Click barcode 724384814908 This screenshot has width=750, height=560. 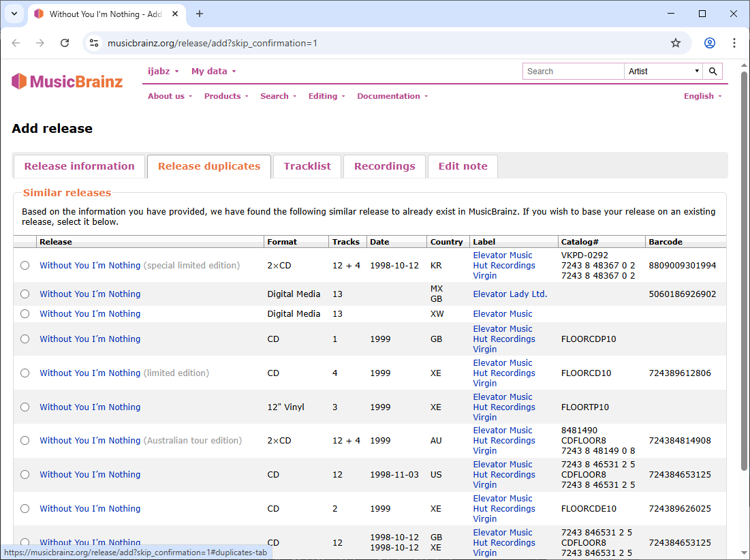tap(680, 441)
